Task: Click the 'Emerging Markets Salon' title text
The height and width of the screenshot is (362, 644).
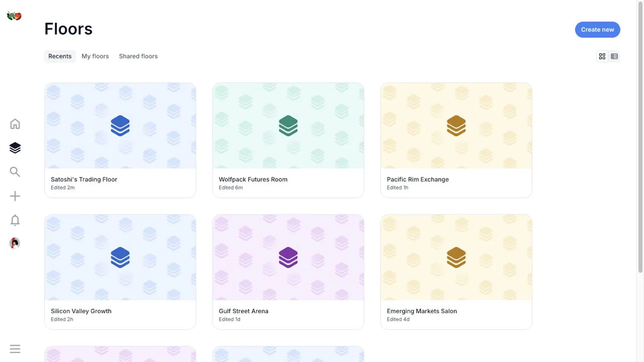Action: (x=422, y=311)
